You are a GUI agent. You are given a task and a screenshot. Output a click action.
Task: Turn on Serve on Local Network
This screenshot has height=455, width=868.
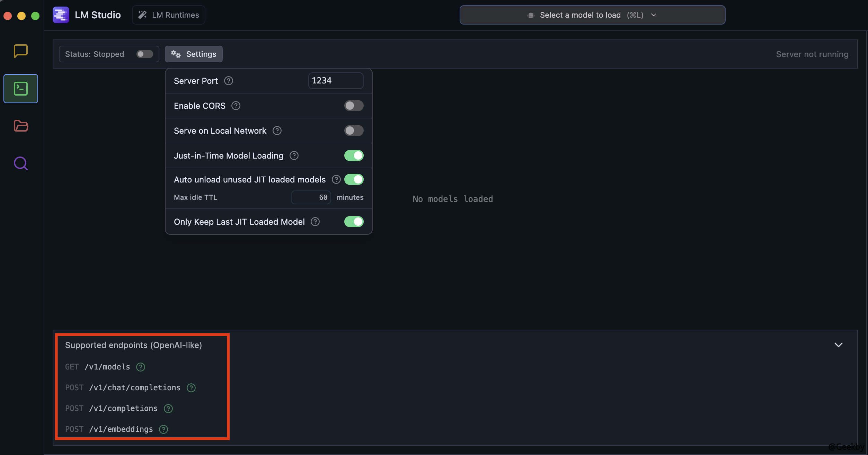click(x=354, y=131)
